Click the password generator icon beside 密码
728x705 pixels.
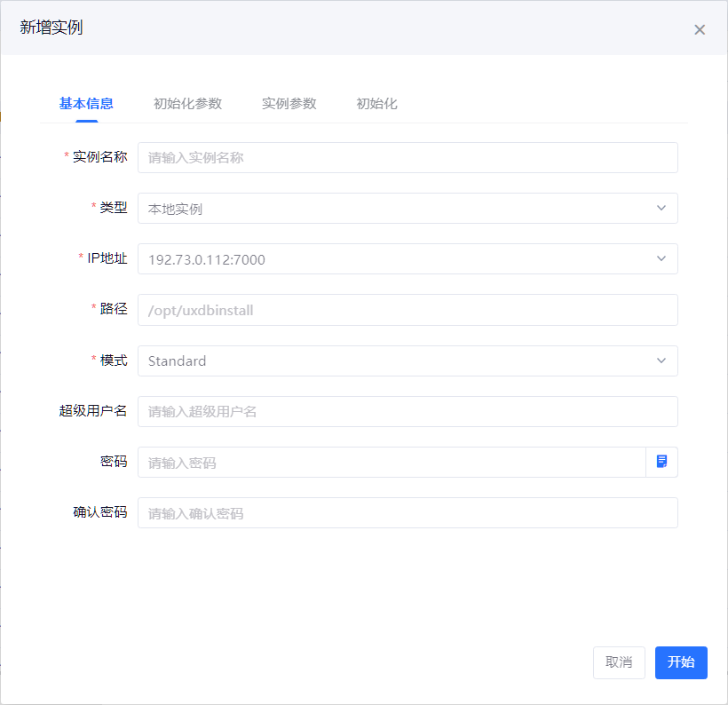point(661,462)
